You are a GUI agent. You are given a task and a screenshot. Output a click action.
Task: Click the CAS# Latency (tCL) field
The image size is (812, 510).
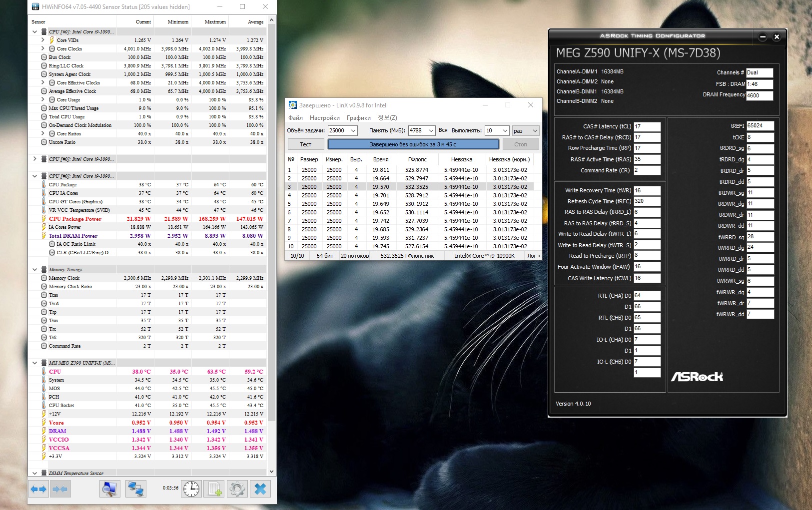(x=647, y=126)
